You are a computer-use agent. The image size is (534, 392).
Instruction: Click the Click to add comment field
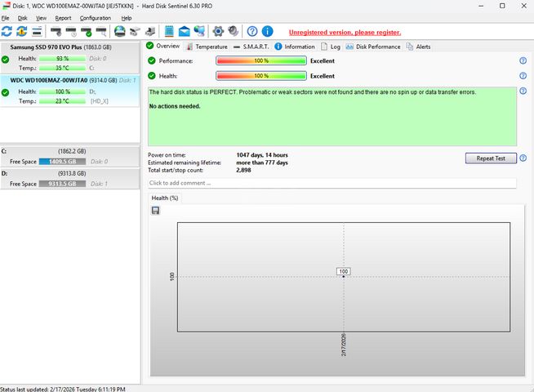[x=332, y=183]
